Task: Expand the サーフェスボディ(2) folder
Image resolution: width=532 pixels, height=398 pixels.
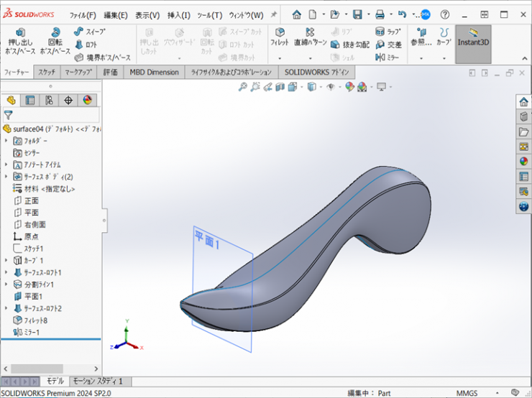Action: pos(6,177)
